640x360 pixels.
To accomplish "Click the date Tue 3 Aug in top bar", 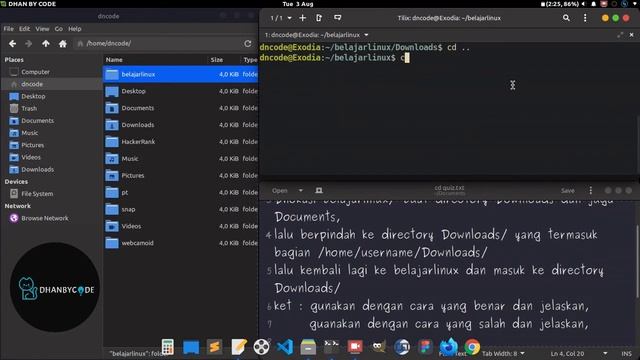I will [298, 4].
